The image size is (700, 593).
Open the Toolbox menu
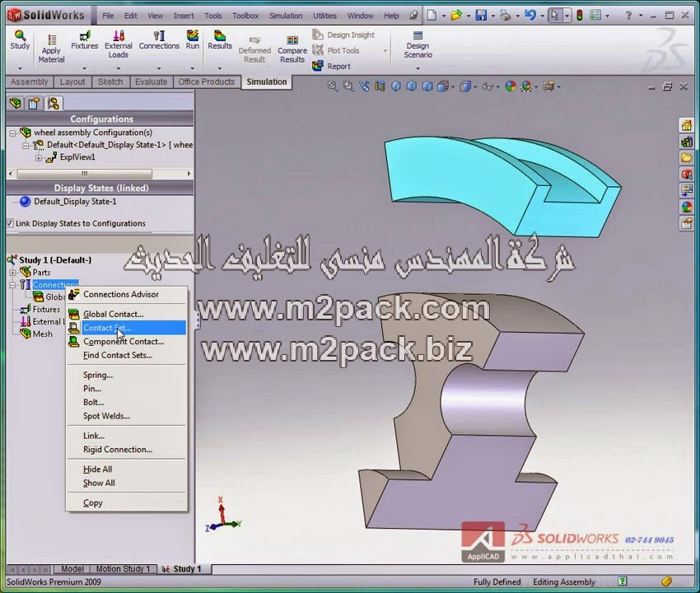pyautogui.click(x=245, y=16)
